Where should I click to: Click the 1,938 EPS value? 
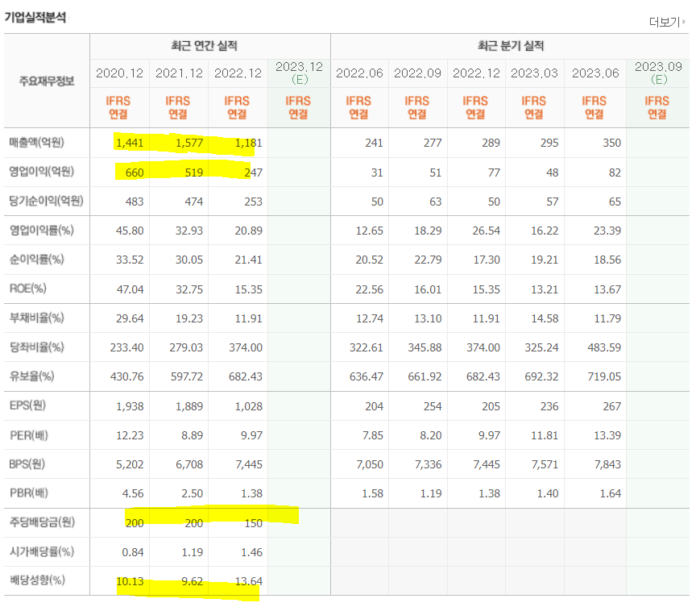[130, 406]
